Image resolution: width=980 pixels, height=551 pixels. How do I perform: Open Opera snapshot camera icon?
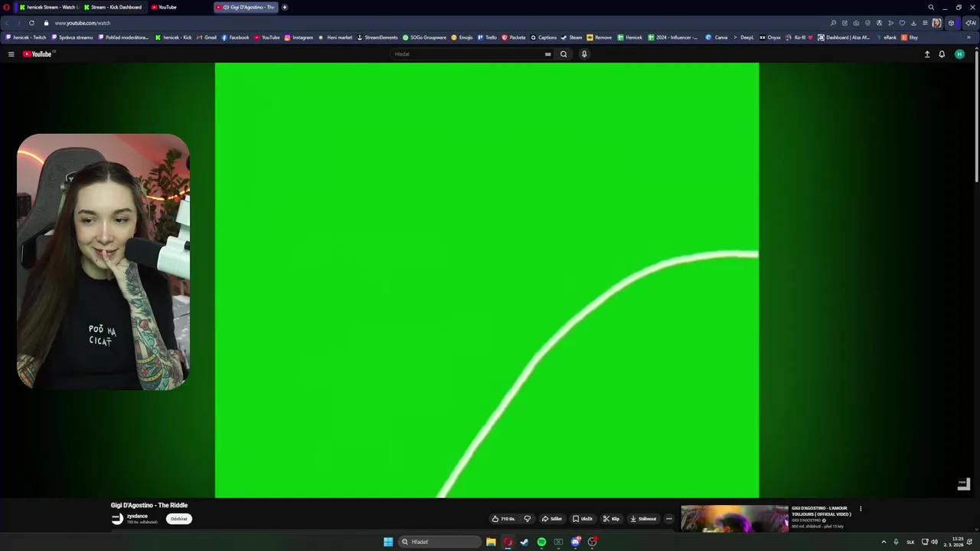click(x=856, y=23)
